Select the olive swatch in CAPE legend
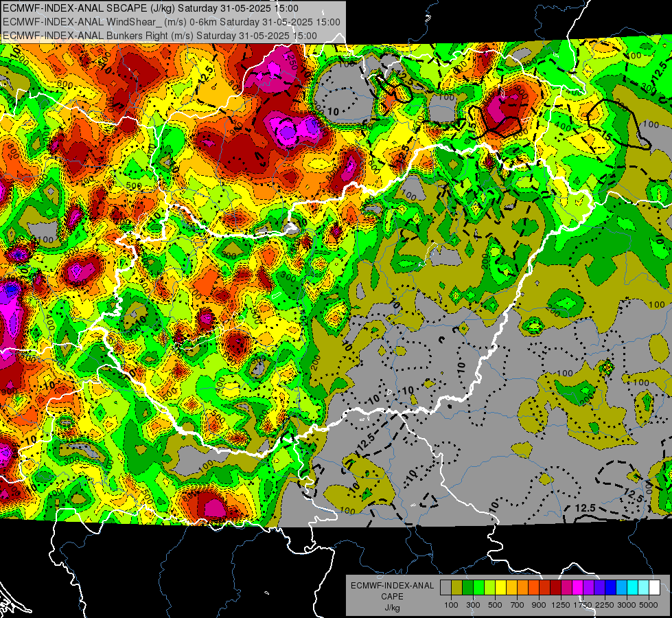Image resolution: width=672 pixels, height=618 pixels. pyautogui.click(x=457, y=588)
